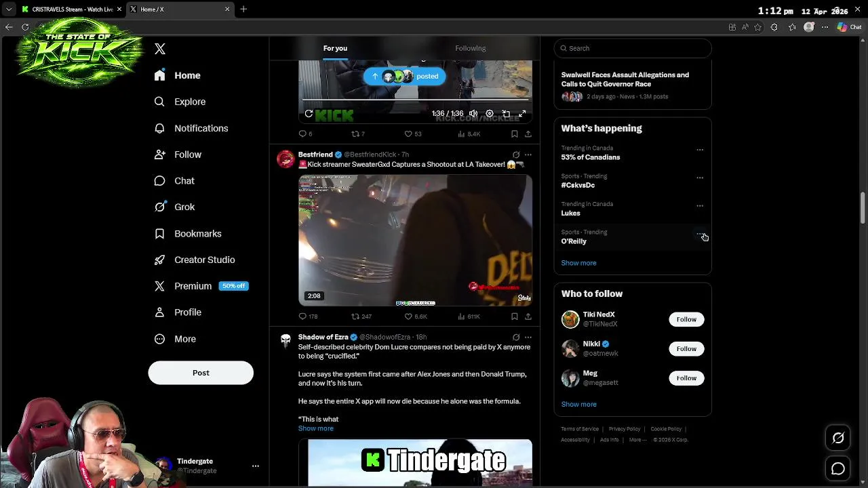868x488 pixels.
Task: Go to Profile
Action: tap(178, 312)
